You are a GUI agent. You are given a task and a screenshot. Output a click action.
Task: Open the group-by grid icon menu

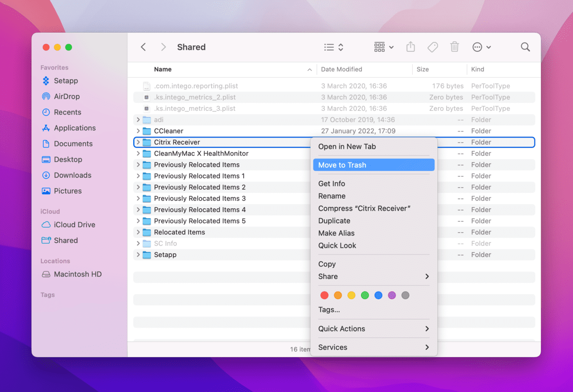(x=384, y=47)
